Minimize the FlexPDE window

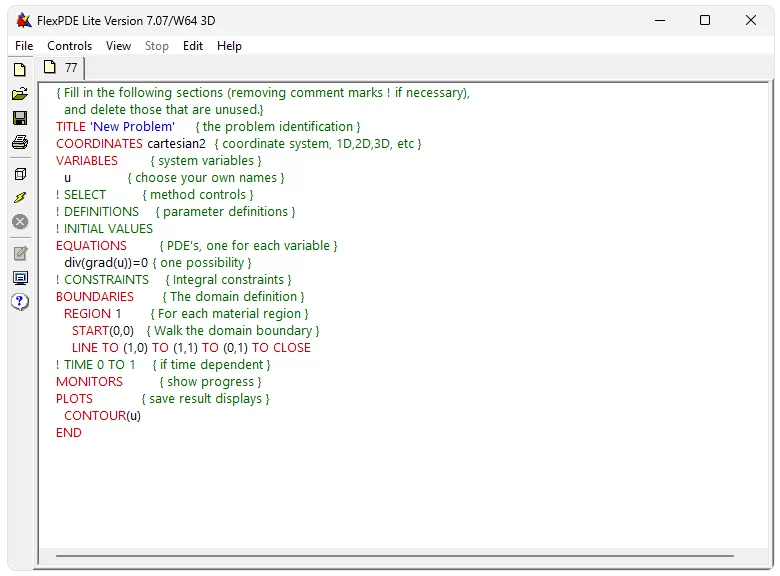[660, 20]
